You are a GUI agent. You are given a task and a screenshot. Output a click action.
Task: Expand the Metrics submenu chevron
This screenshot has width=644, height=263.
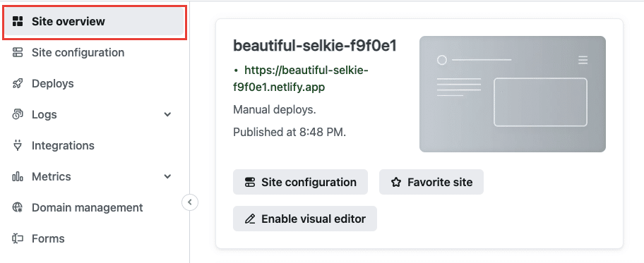(x=167, y=177)
